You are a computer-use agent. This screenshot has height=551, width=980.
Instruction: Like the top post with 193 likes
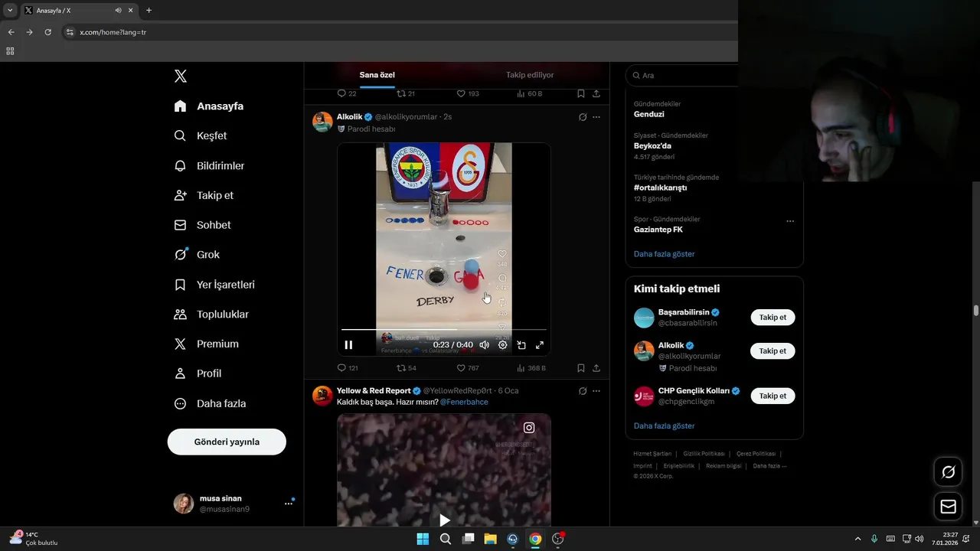pyautogui.click(x=468, y=93)
